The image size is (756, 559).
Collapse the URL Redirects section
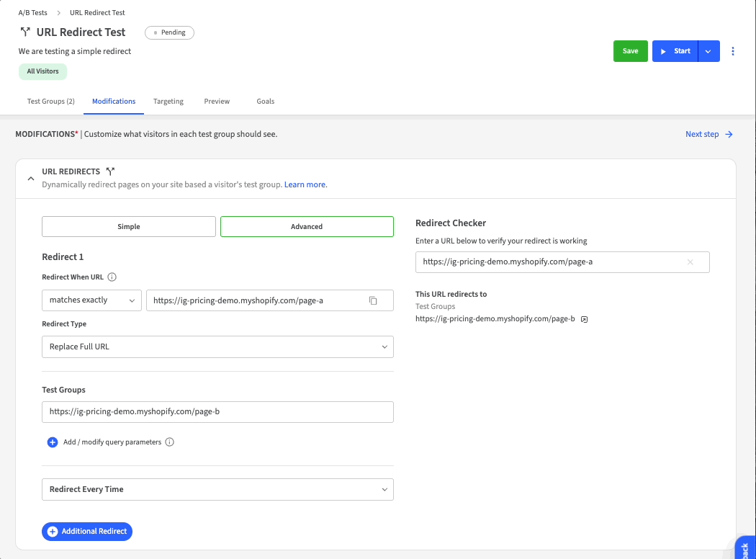click(x=30, y=178)
